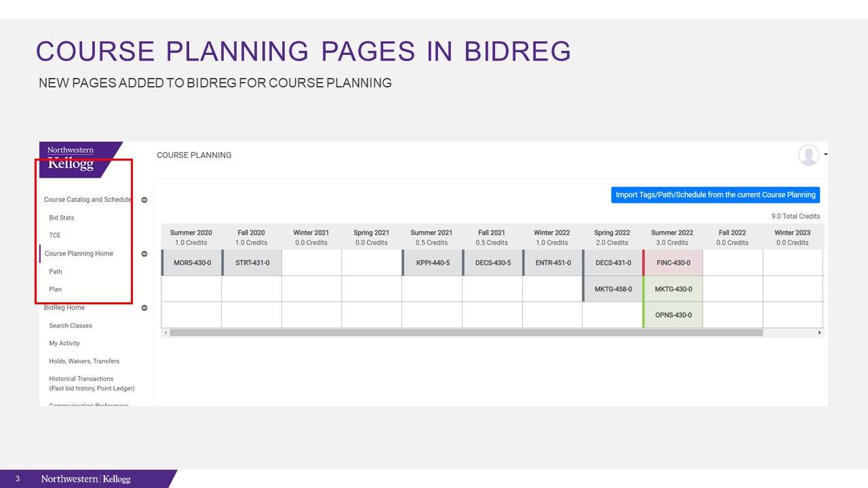Select the MORS-430-0 course cell

(x=193, y=263)
